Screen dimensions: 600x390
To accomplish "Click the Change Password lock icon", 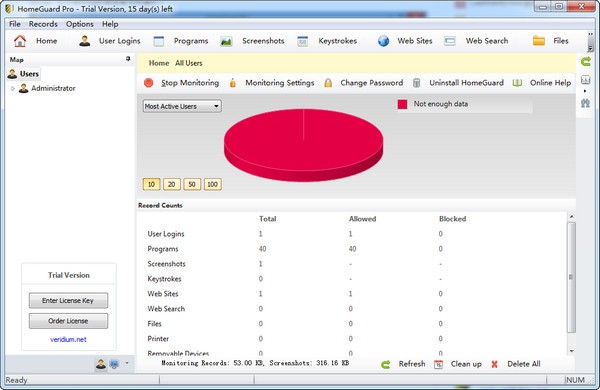I will tap(328, 83).
